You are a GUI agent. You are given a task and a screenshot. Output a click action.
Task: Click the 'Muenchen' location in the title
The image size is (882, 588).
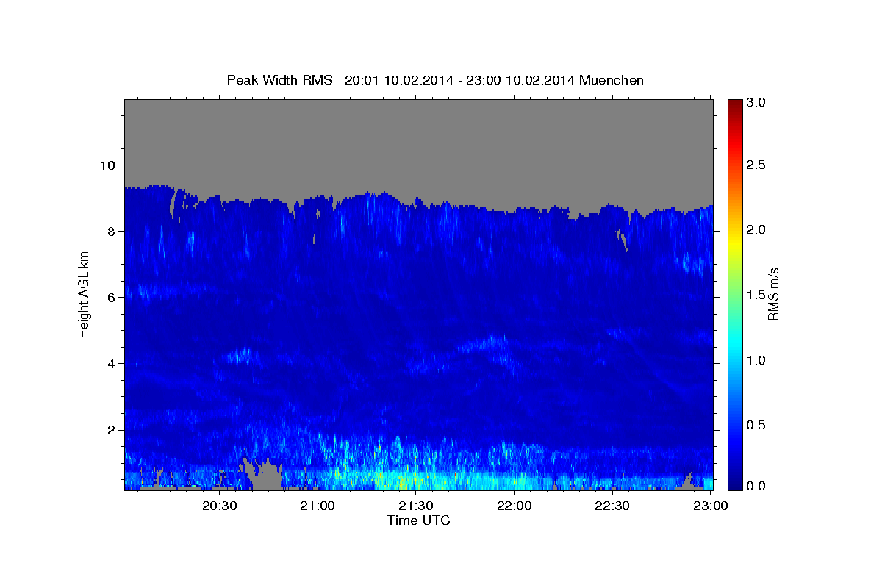(612, 80)
